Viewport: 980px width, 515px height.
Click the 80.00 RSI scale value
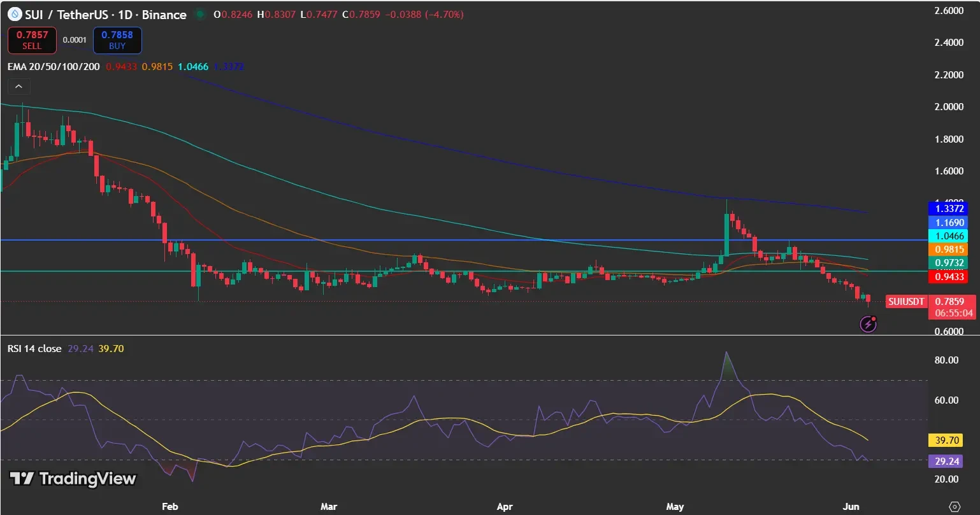[946, 360]
